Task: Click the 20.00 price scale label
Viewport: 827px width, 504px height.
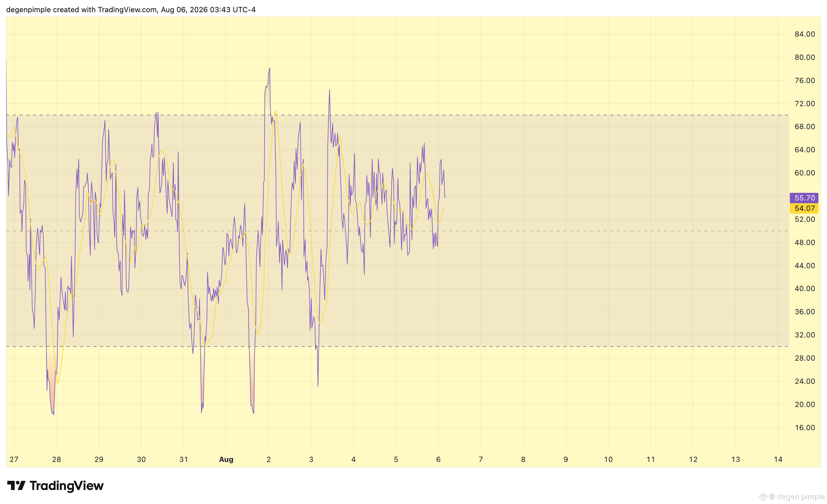Action: pyautogui.click(x=805, y=404)
